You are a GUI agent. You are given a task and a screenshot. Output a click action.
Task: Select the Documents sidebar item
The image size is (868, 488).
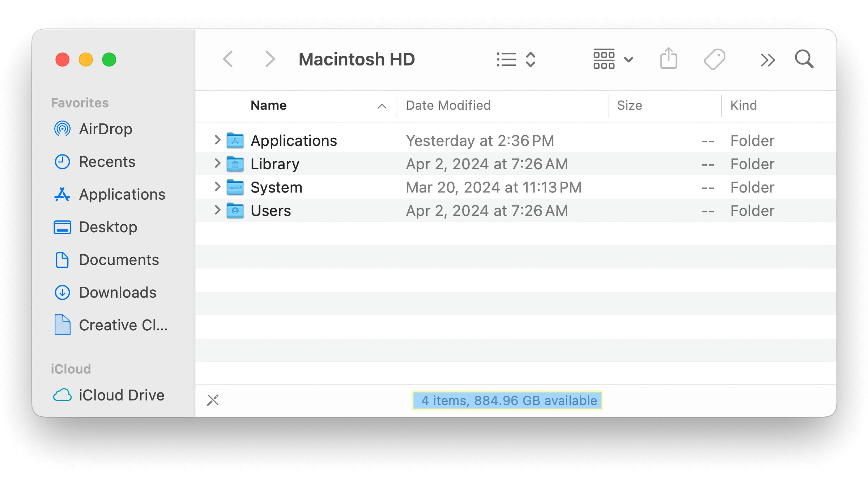coord(119,260)
